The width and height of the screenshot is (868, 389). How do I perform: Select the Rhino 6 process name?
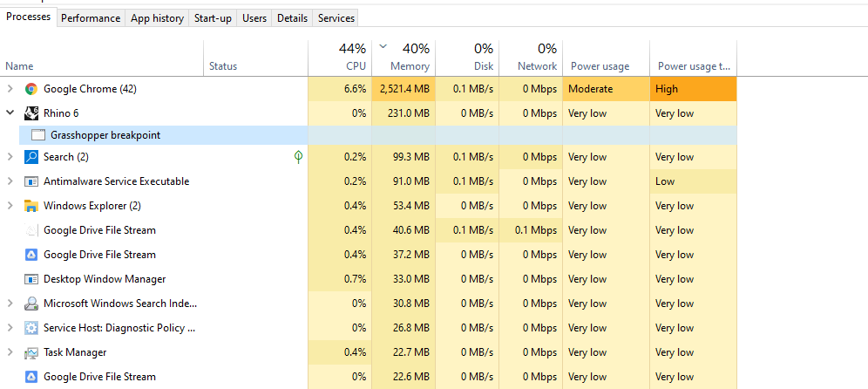click(x=61, y=113)
